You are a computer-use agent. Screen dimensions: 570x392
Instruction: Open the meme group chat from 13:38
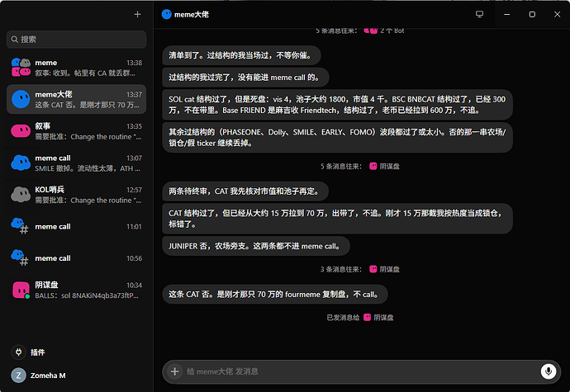(x=76, y=68)
